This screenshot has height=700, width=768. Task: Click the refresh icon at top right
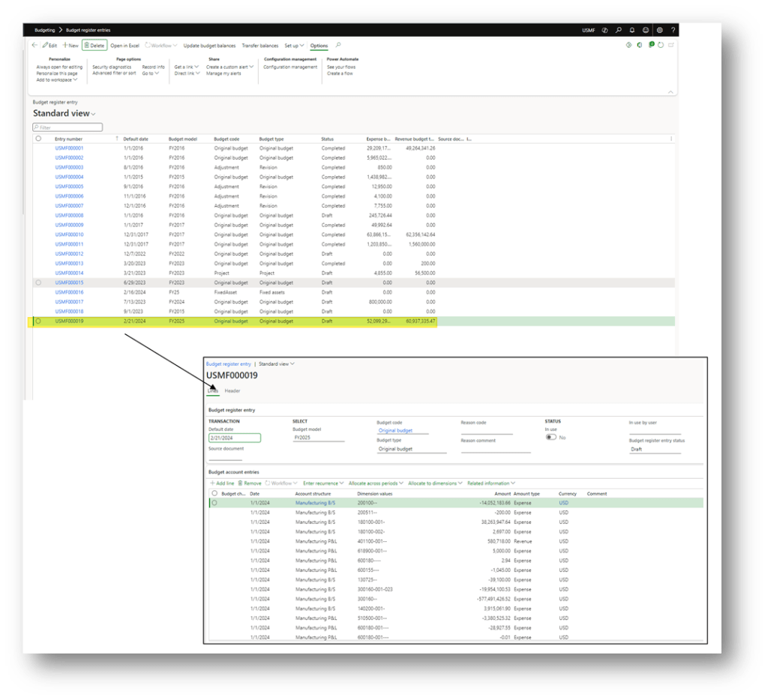pos(661,46)
